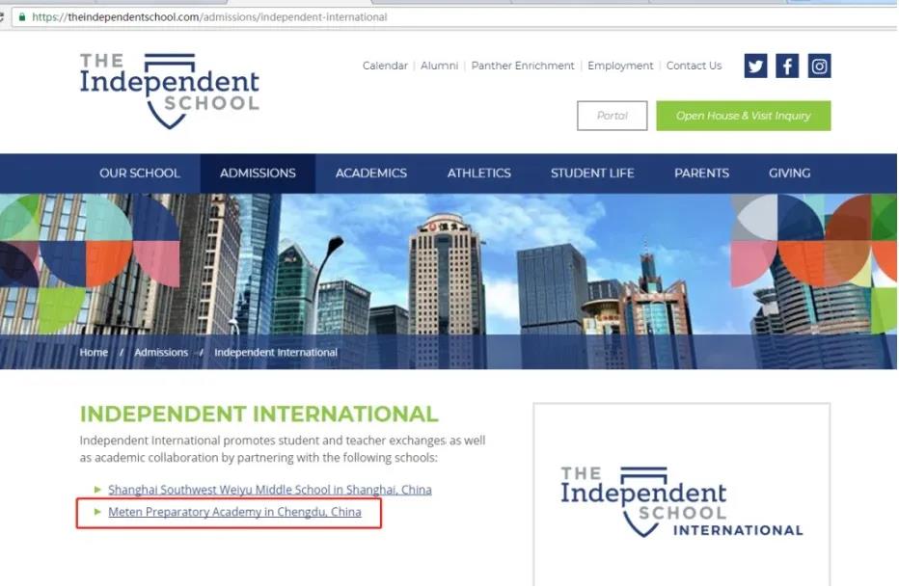
Task: Click the Independent School International logo image
Action: [x=681, y=501]
